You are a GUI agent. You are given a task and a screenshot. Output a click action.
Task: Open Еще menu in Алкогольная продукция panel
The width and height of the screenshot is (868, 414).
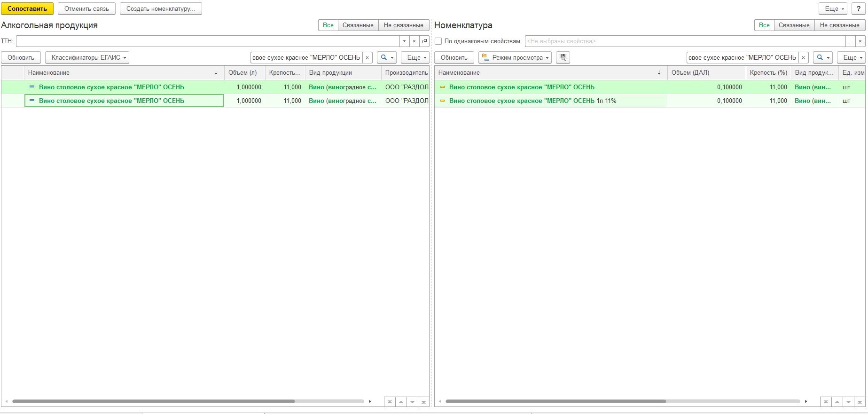[x=415, y=58]
